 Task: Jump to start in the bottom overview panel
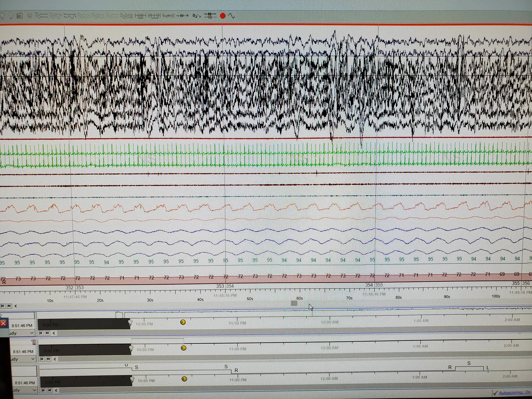pos(43,390)
